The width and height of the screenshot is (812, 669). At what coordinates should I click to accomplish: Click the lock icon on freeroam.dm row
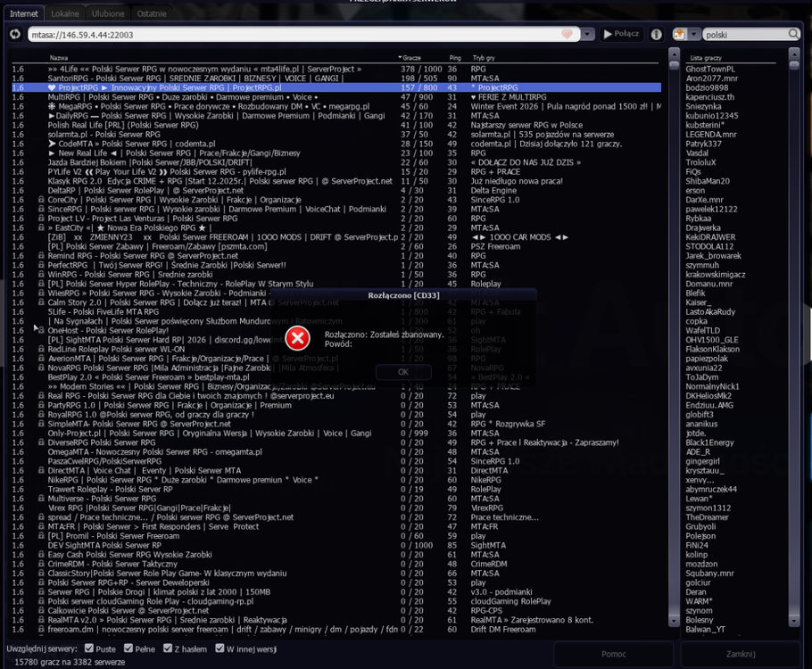tap(41, 629)
